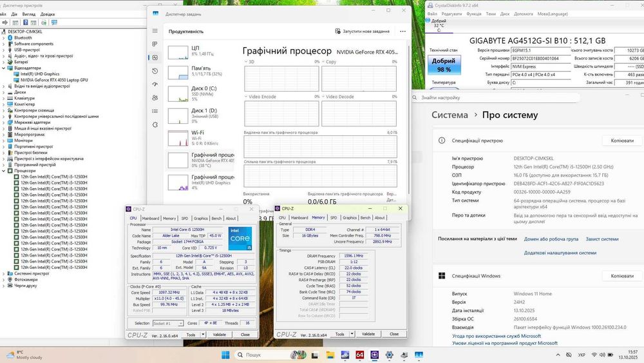
Task: Collapse the Відеоадаптери node in Device Manager
Action: (4, 68)
